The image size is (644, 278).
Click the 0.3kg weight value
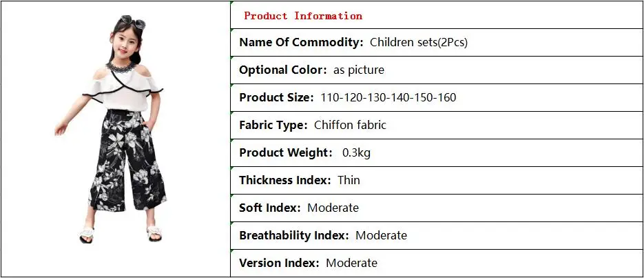click(x=357, y=153)
